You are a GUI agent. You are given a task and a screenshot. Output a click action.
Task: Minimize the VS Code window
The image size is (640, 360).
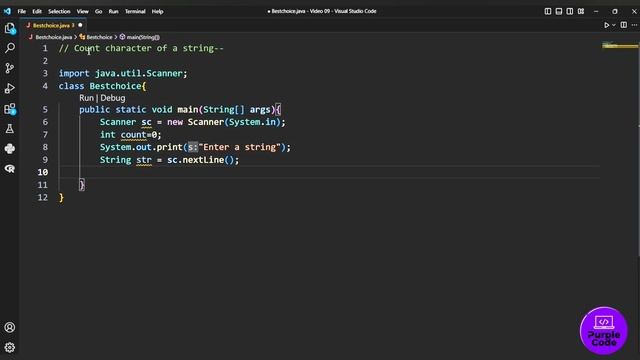(596, 11)
